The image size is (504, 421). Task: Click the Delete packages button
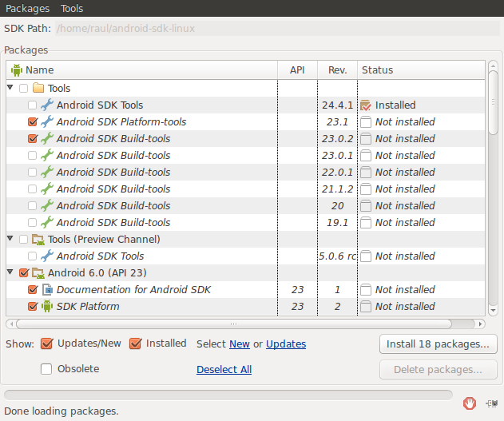439,370
